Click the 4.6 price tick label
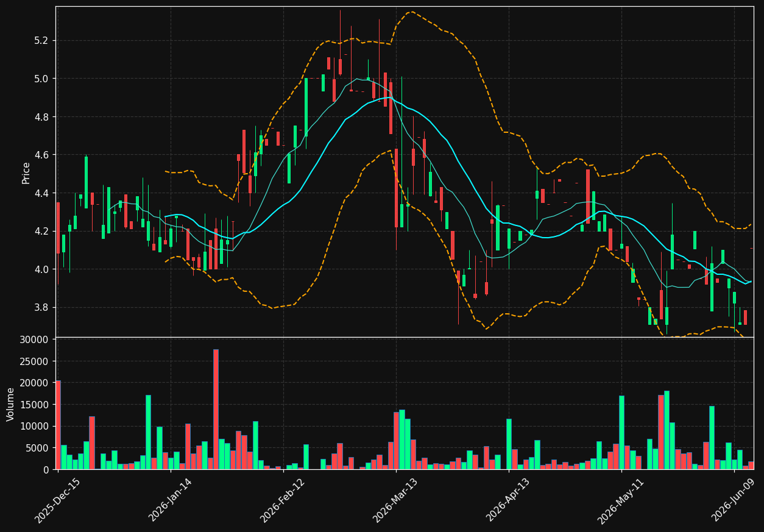This screenshot has width=764, height=532. pos(41,155)
